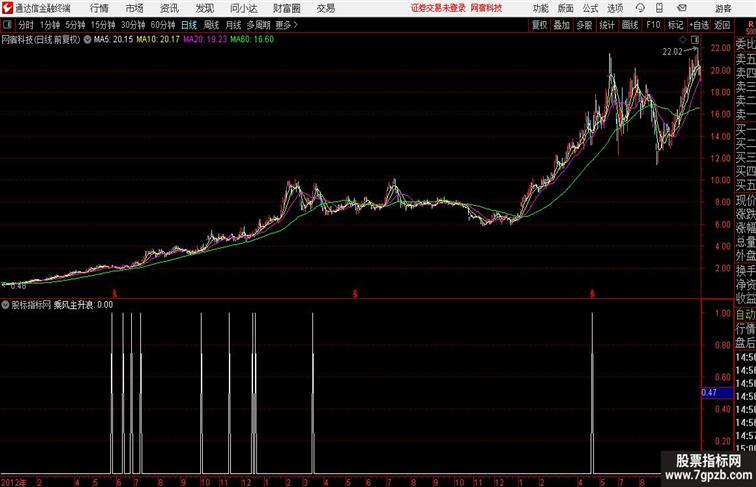
Task: Switch to the 5分钟 period tab
Action: 75,25
